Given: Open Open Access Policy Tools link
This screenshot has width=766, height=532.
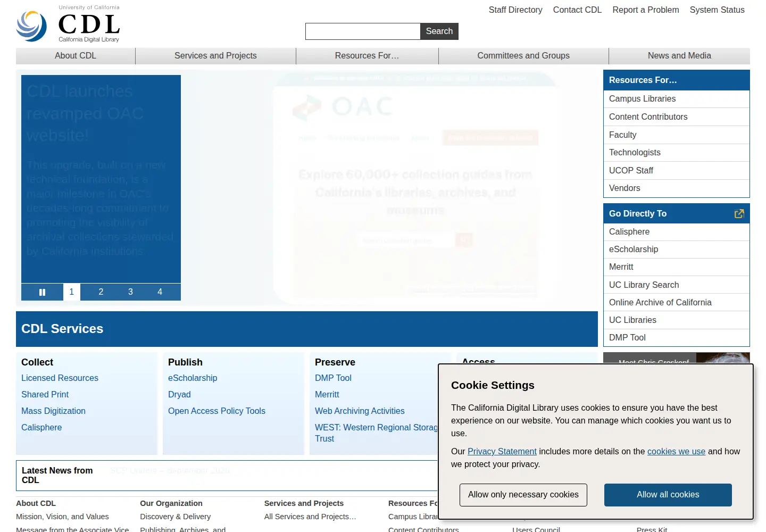Looking at the screenshot, I should pyautogui.click(x=217, y=411).
